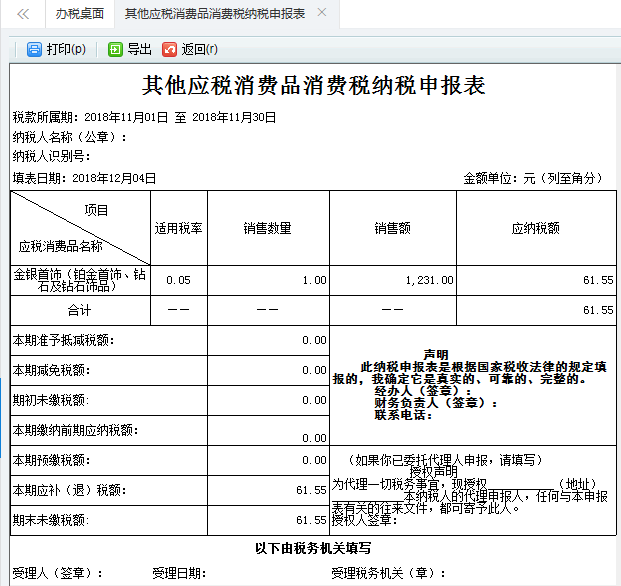The image size is (621, 586).
Task: Click tax payable 61.55 in 金银首饰 row
Action: point(598,280)
